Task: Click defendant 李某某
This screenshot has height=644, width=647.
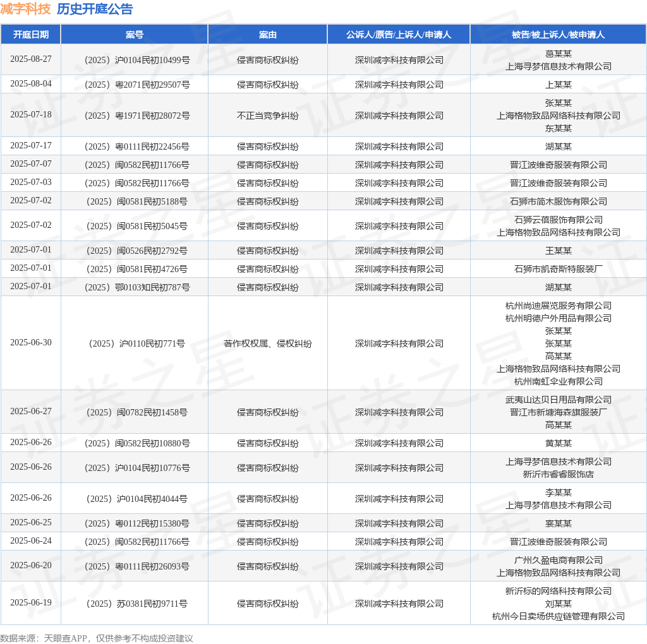Action: [x=559, y=492]
